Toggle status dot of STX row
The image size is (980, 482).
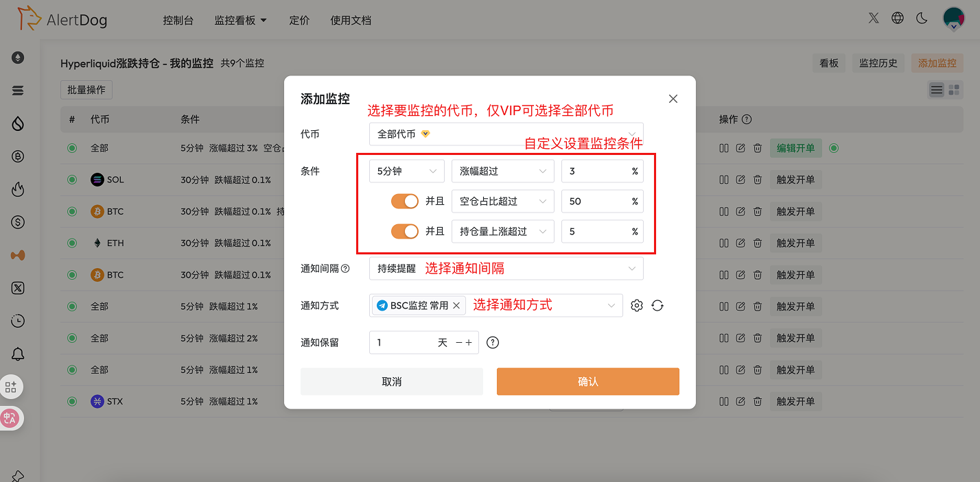[x=72, y=401]
